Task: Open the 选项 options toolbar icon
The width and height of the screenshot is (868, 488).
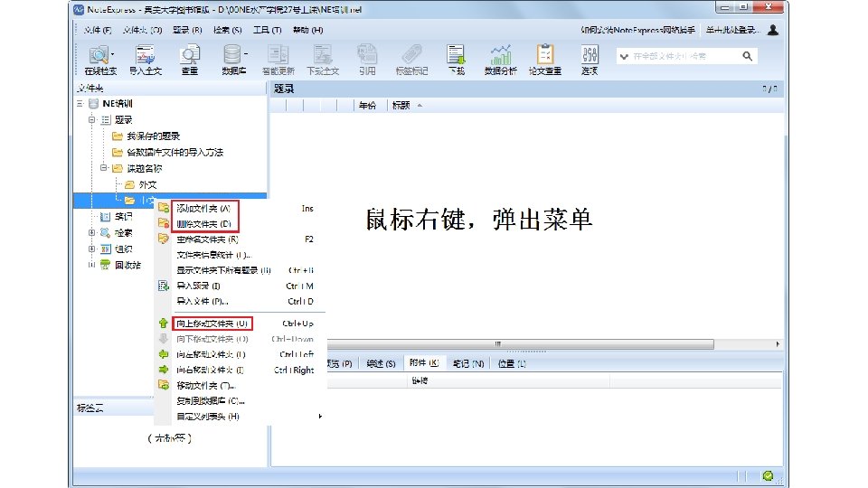Action: point(590,60)
